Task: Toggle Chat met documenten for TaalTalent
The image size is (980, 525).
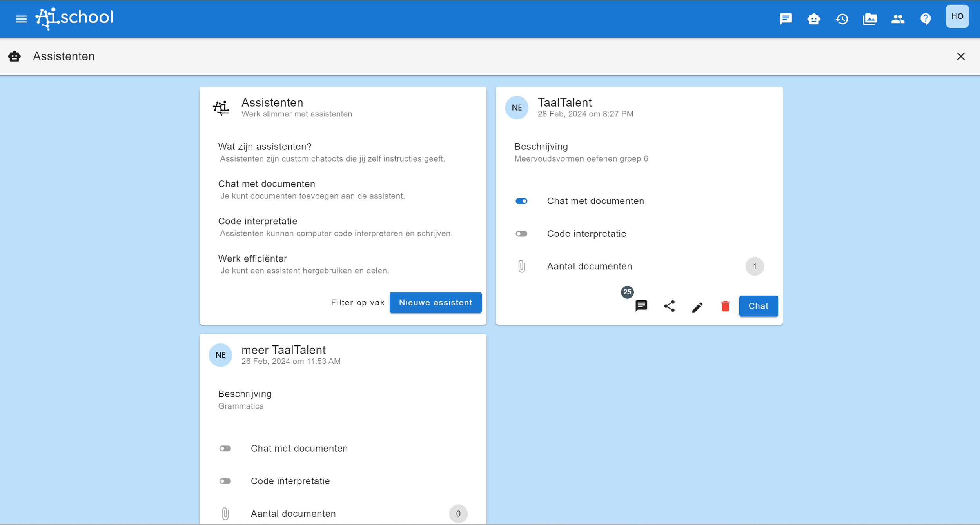Action: 521,201
